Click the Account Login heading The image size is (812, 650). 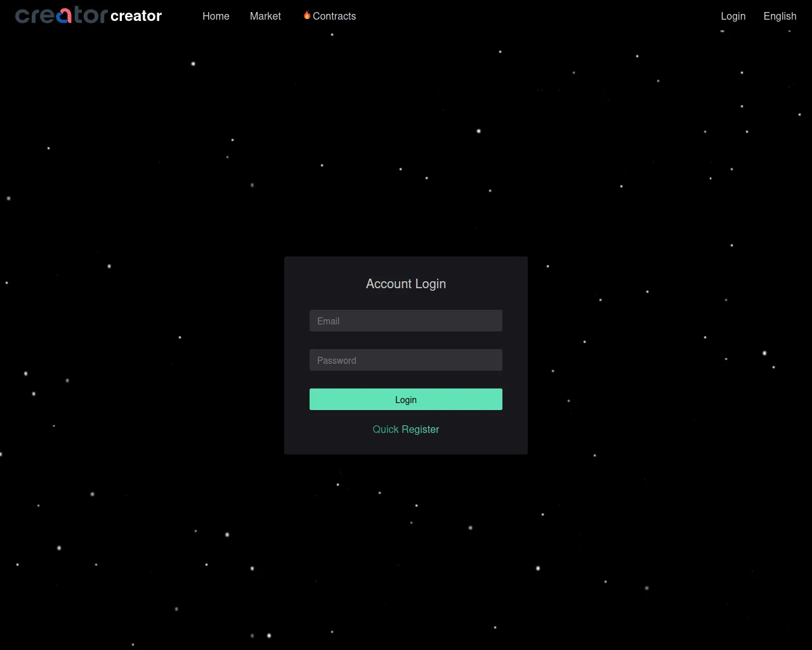click(406, 284)
